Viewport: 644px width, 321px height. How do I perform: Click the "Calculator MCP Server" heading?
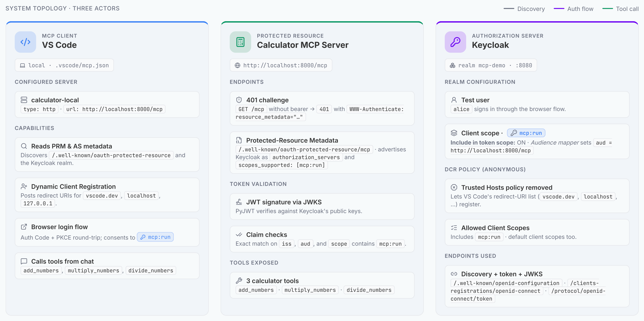pyautogui.click(x=302, y=45)
